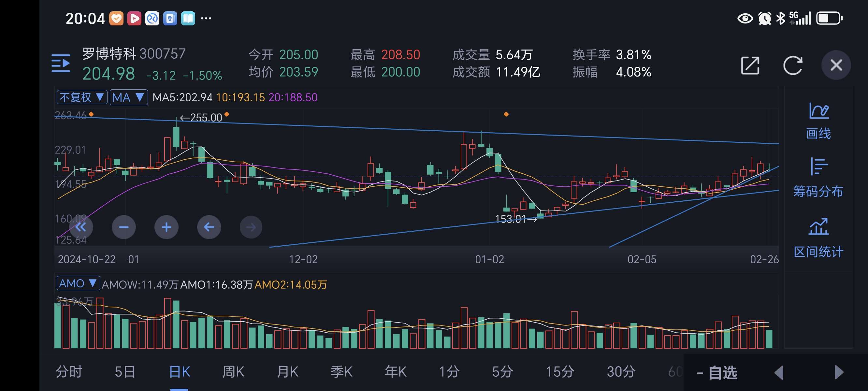Viewport: 868px width, 391px height.
Task: Zoom out chart with minus button
Action: click(124, 227)
